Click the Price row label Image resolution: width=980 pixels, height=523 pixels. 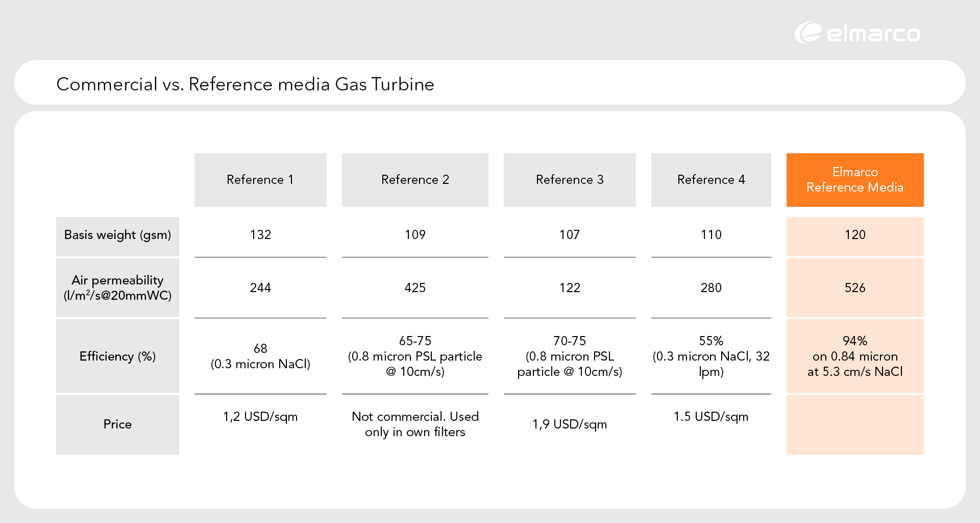coord(117,424)
